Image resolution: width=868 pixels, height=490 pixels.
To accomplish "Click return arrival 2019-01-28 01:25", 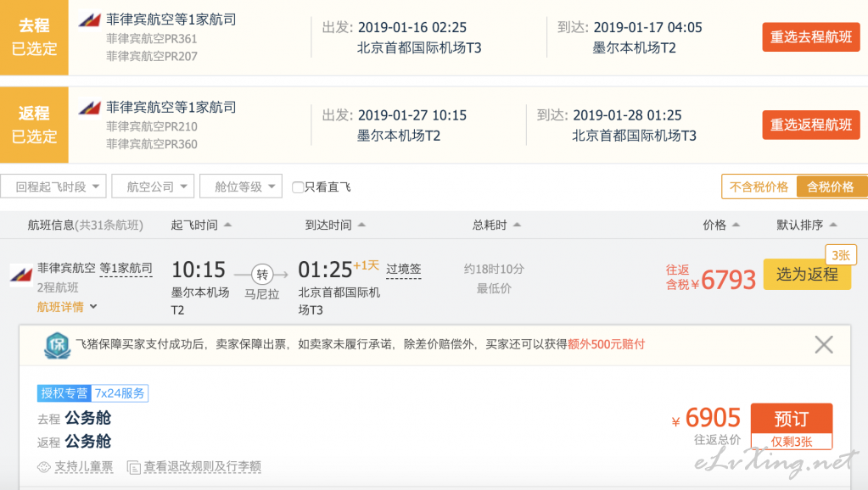I will pyautogui.click(x=627, y=115).
